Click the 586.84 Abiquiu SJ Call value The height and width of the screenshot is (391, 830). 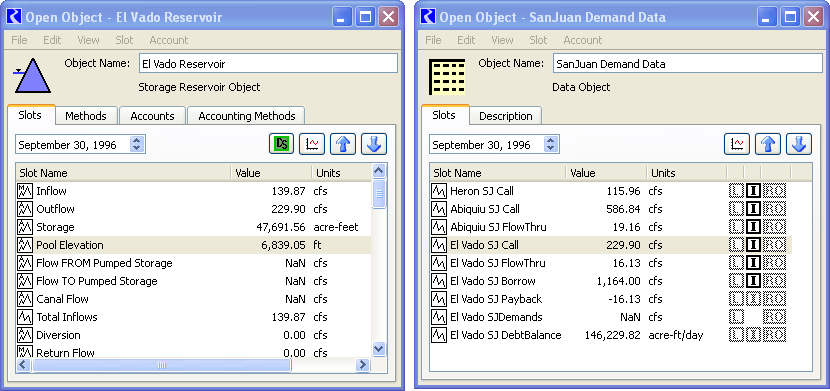pyautogui.click(x=624, y=209)
